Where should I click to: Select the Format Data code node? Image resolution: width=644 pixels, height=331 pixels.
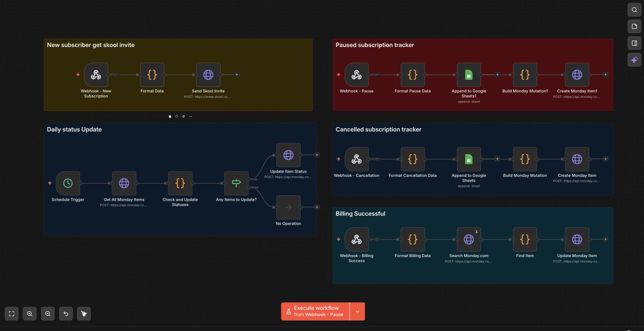pos(152,75)
